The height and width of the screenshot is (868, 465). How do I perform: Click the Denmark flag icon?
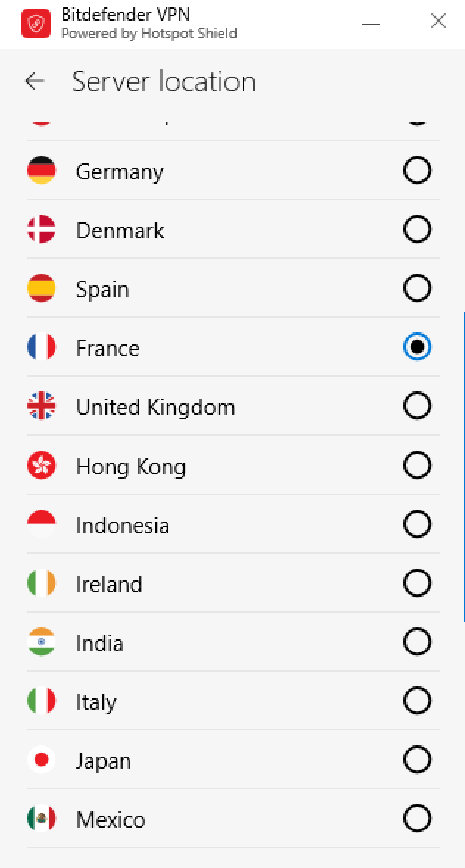click(41, 230)
